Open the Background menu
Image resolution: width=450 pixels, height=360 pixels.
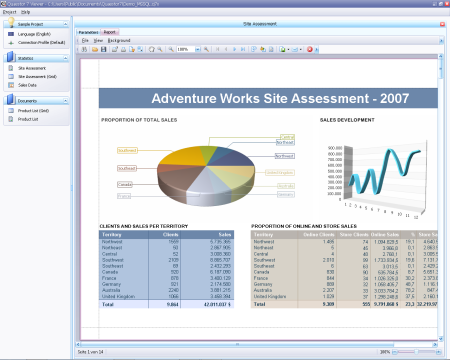[119, 40]
